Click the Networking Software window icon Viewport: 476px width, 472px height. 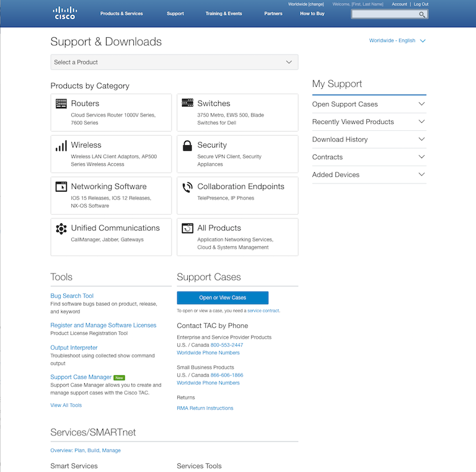[61, 187]
